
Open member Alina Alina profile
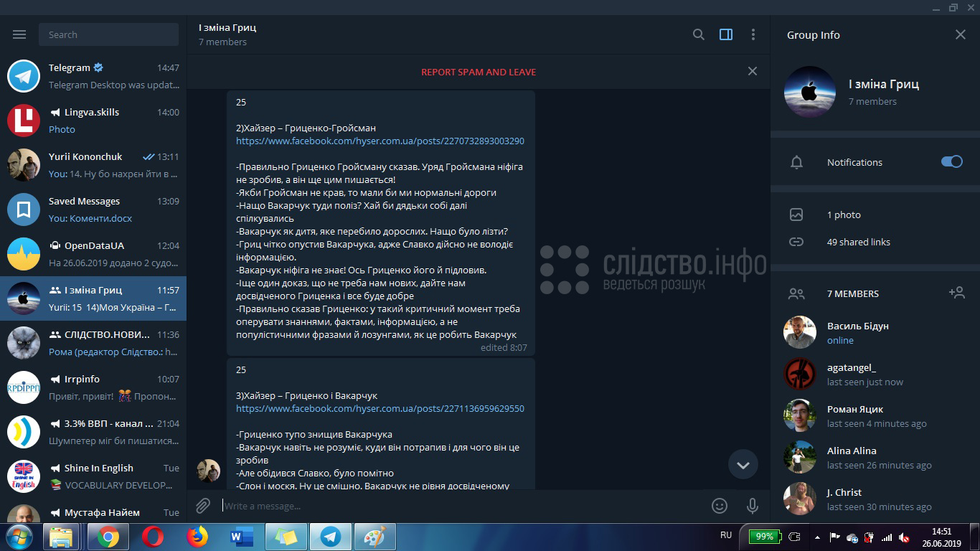pos(875,457)
